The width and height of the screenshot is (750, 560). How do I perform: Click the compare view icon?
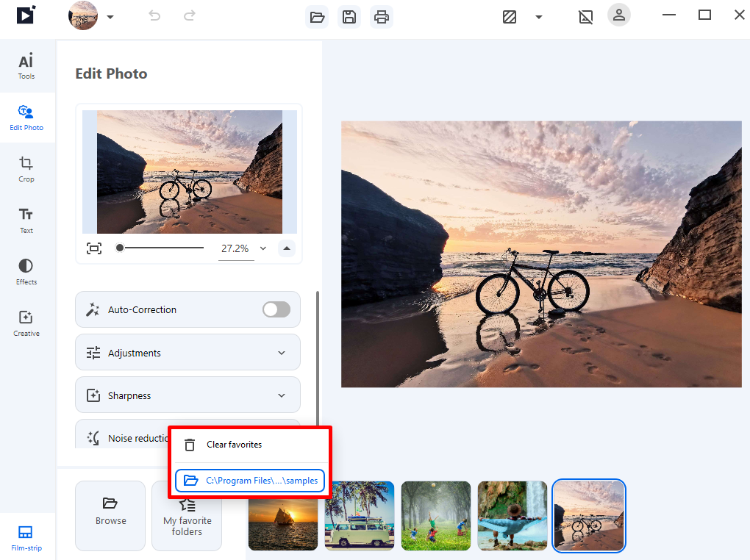click(x=510, y=17)
